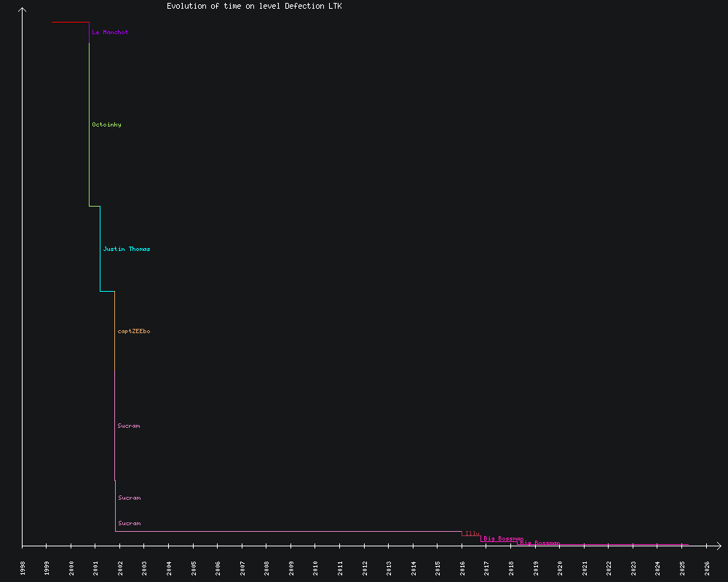Click the chart title 'Evolution of time on level Defection LTK'
This screenshot has height=582, width=728.
click(254, 6)
